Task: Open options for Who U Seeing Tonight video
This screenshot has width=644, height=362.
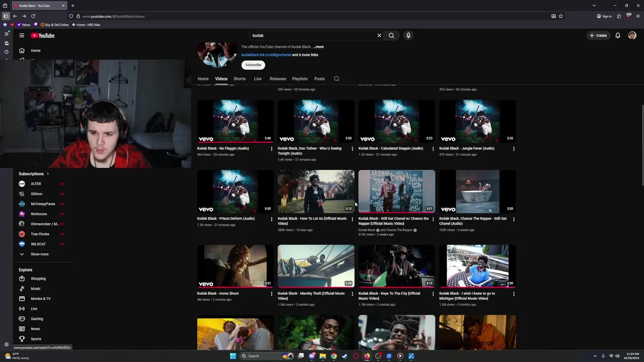Action: click(x=352, y=149)
